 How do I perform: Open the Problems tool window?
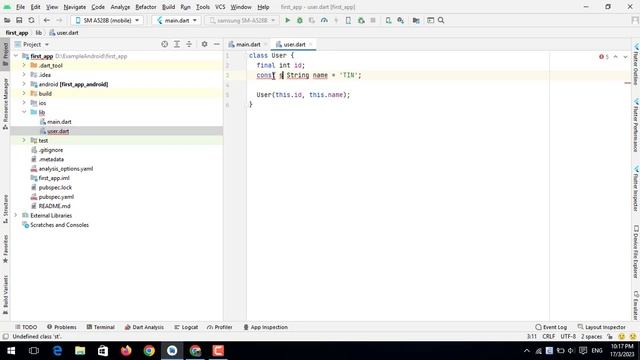point(62,327)
